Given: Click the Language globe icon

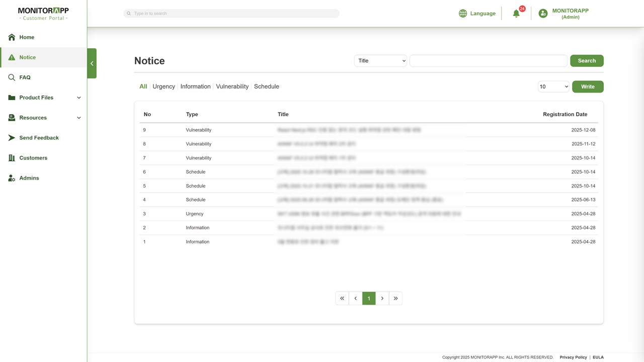Looking at the screenshot, I should (x=463, y=14).
